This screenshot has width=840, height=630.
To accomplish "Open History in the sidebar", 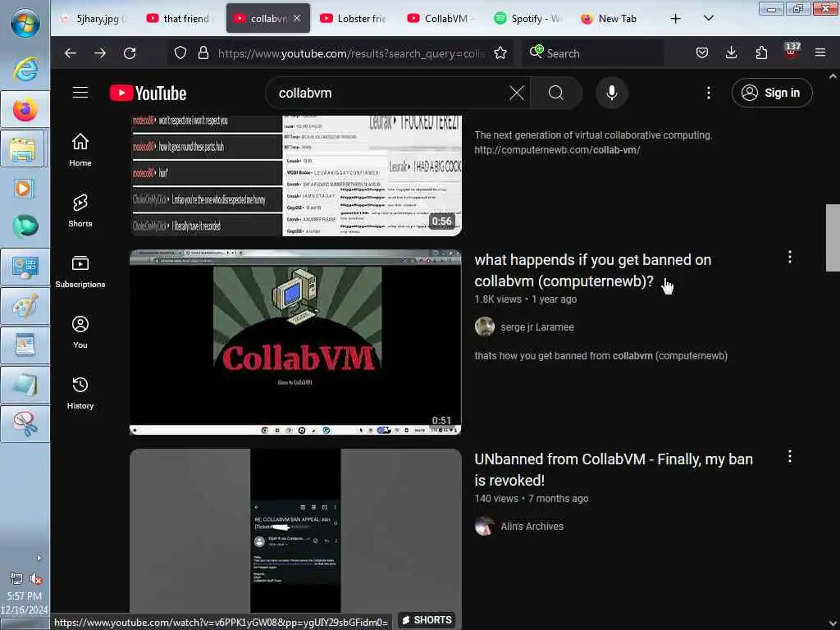I will click(x=80, y=393).
